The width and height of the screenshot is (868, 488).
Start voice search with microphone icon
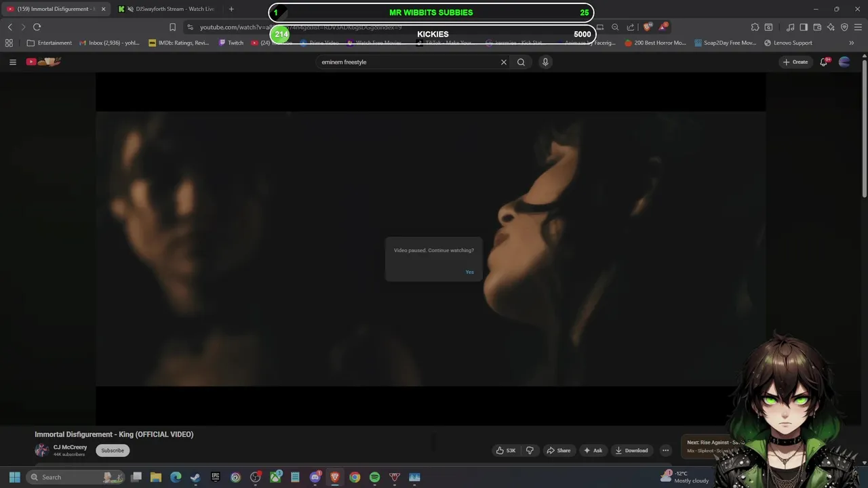[545, 62]
